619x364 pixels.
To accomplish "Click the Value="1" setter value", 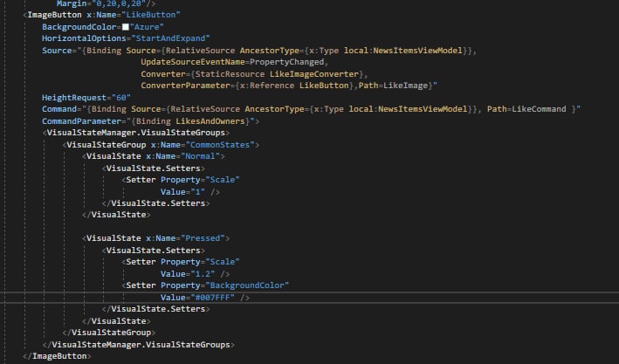I will point(182,192).
